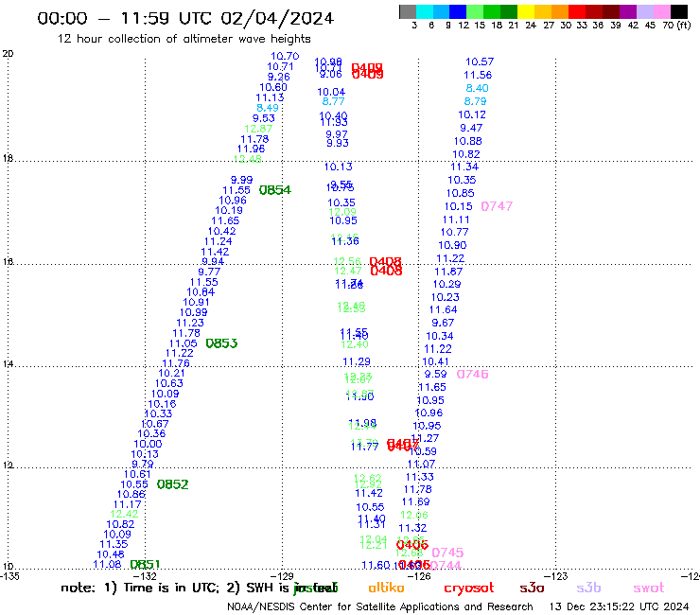Click the green wave height value 12.87

258,129
